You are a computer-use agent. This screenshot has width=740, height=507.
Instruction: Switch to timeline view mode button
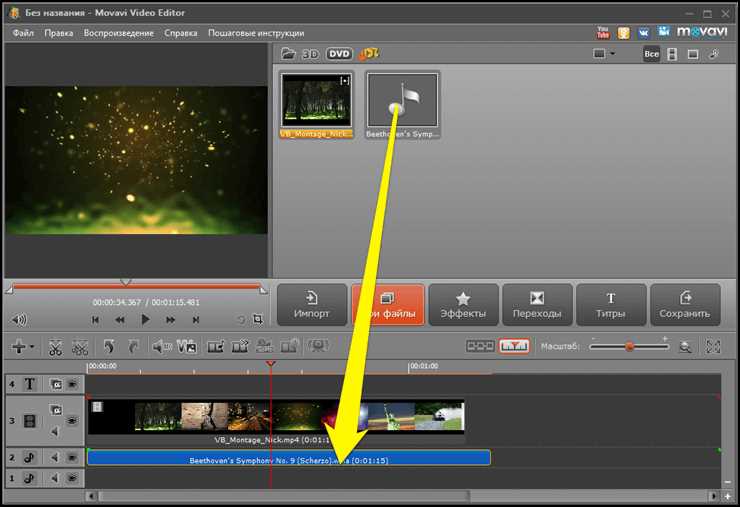pyautogui.click(x=514, y=346)
